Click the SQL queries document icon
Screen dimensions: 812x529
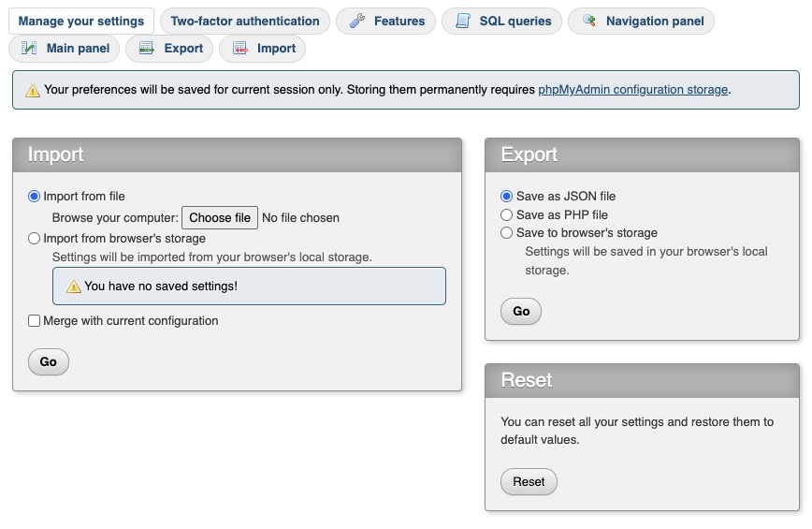462,22
